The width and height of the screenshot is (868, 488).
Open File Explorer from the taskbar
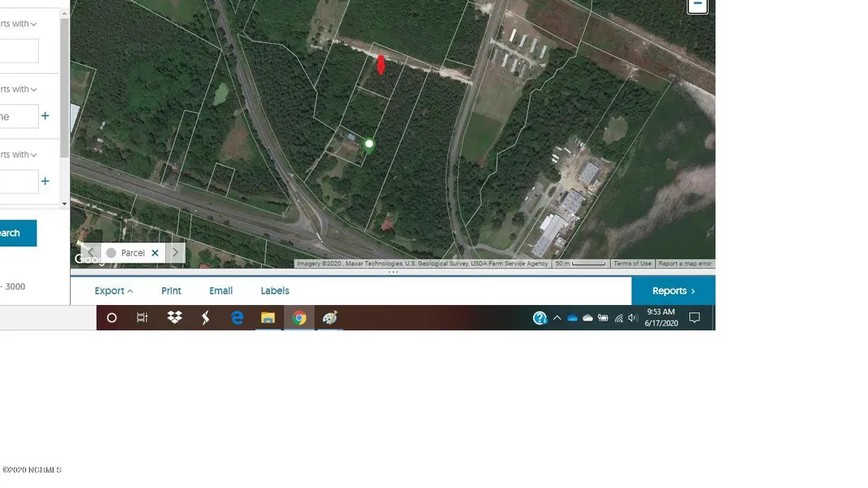268,318
